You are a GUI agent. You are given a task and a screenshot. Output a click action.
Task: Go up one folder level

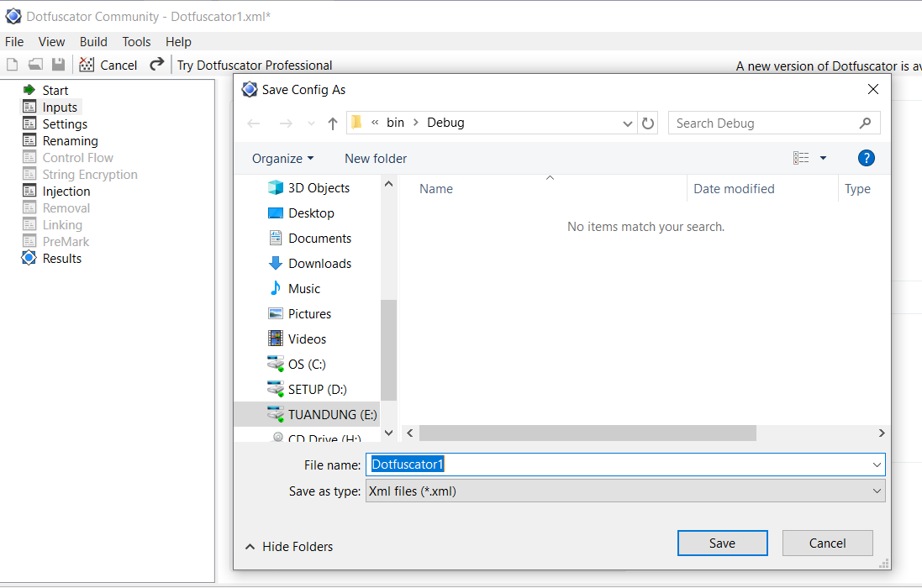tap(333, 123)
